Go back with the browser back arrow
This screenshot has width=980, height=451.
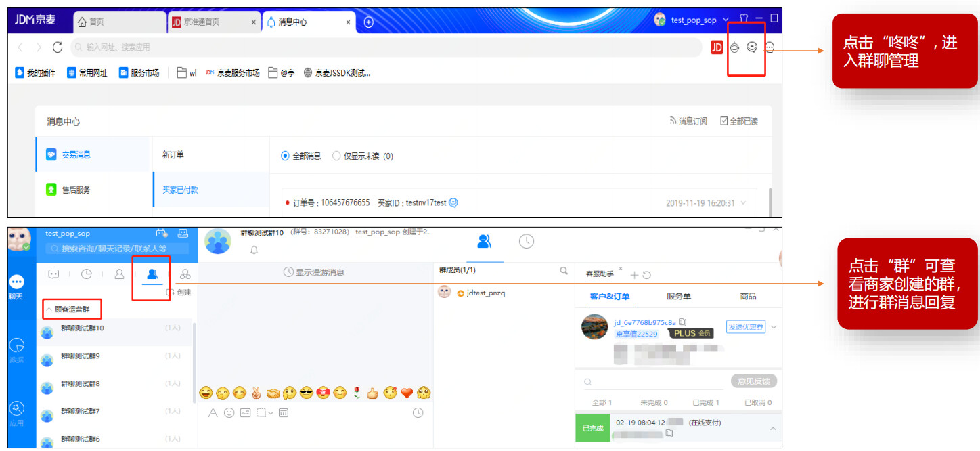coord(20,47)
